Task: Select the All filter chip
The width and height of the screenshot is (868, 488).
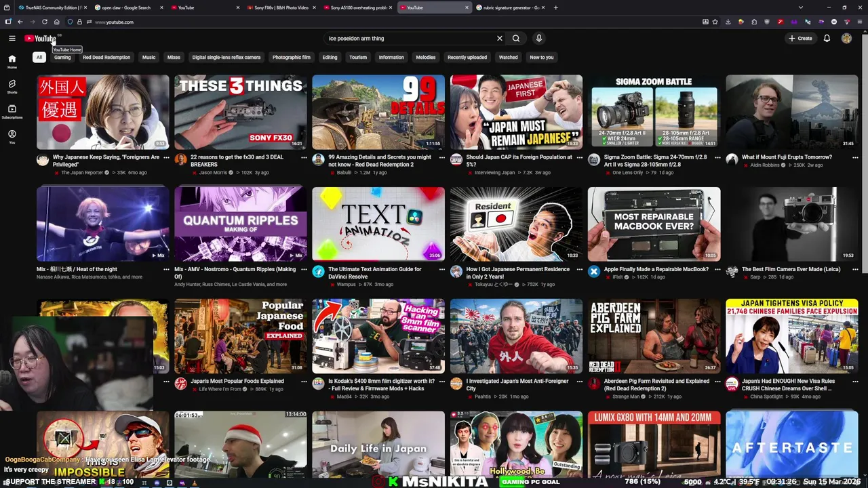Action: [39, 57]
